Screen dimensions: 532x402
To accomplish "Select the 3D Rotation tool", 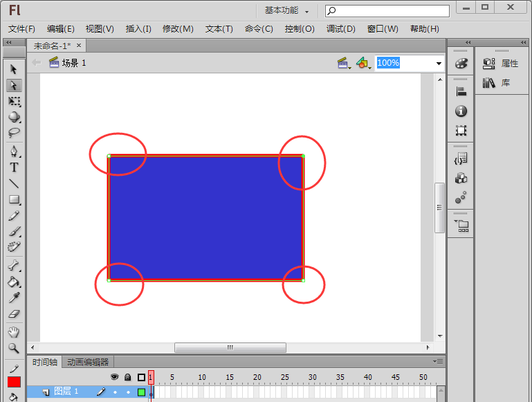I will 14,117.
